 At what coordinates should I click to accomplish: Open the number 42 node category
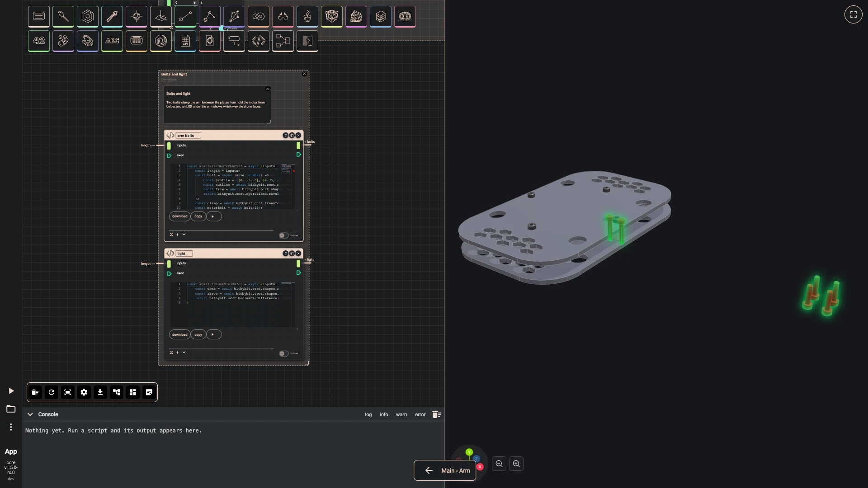(x=39, y=41)
